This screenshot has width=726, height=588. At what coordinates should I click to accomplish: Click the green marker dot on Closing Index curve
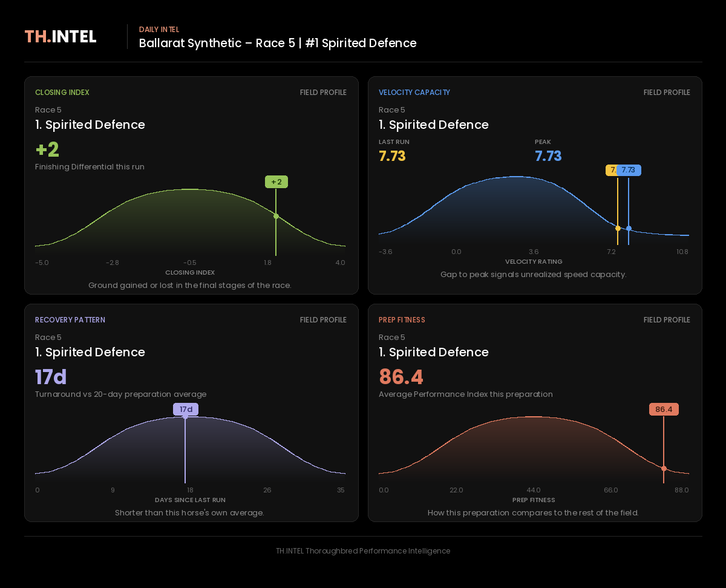tap(276, 216)
